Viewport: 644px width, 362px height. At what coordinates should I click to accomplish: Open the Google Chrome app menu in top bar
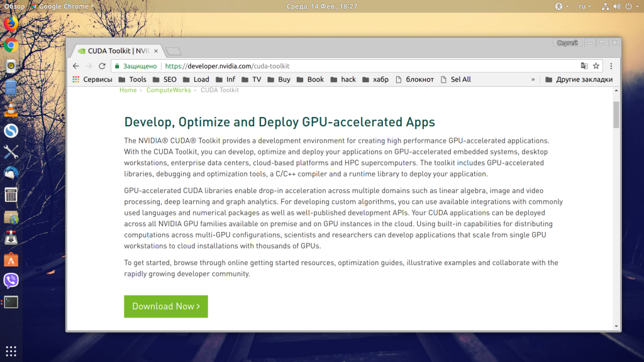pos(62,6)
